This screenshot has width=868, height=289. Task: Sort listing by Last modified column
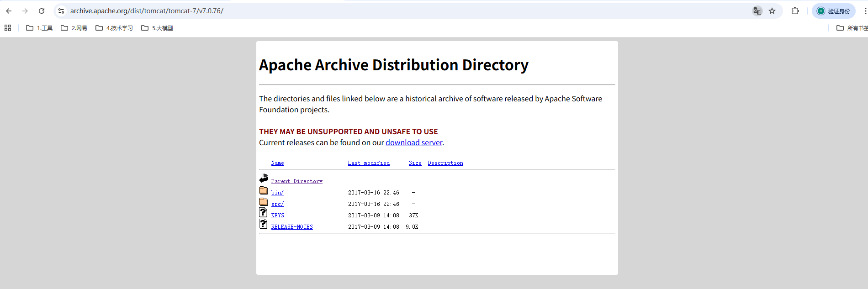coord(369,163)
